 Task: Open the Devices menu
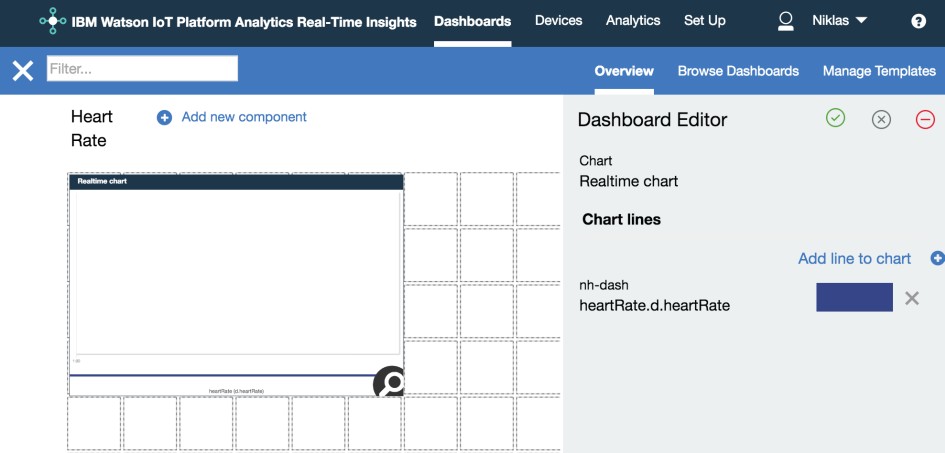pyautogui.click(x=559, y=20)
